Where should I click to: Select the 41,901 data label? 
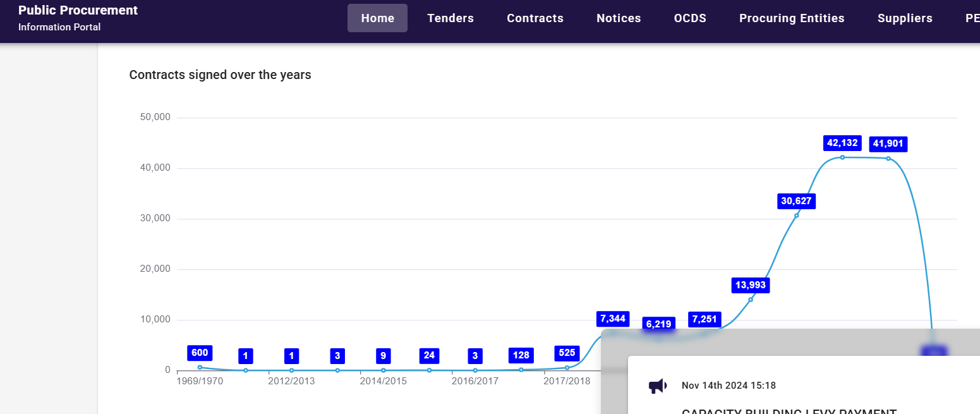coord(888,144)
